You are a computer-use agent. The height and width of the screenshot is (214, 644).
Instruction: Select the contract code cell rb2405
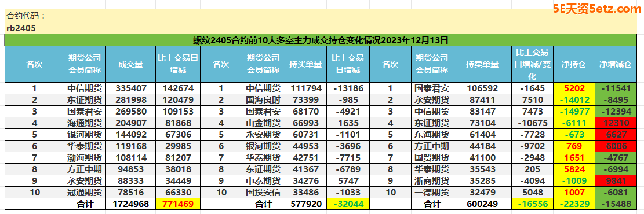21,28
